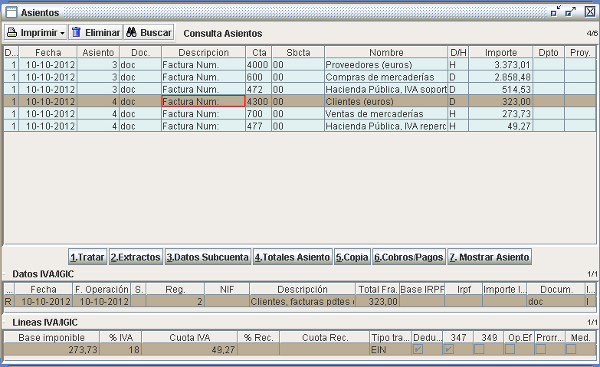Select the Ventas de mercaderías row
The height and width of the screenshot is (367, 600).
[x=300, y=114]
